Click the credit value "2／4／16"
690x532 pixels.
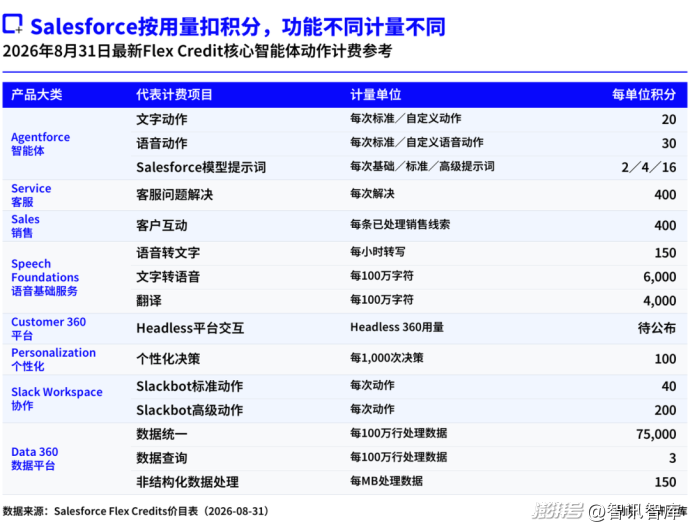[649, 168]
